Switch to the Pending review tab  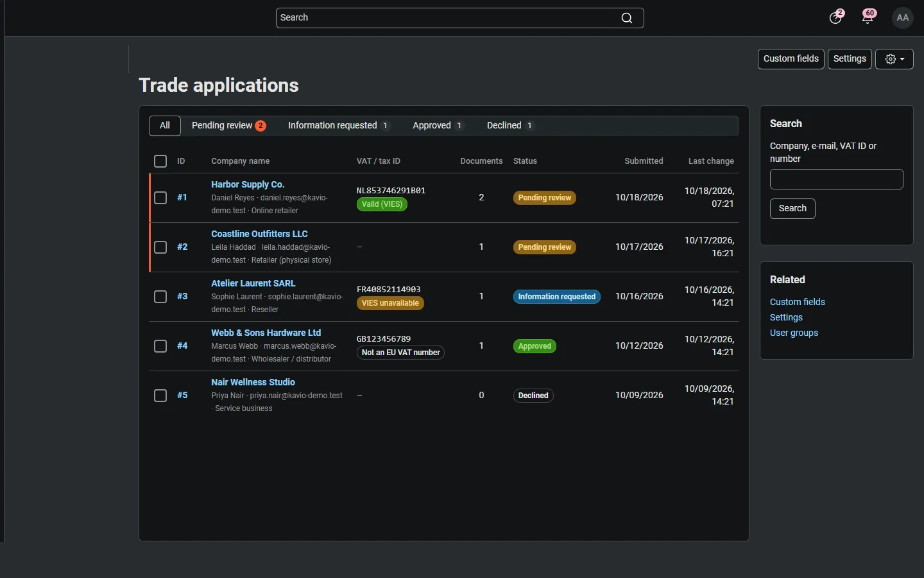(x=229, y=126)
